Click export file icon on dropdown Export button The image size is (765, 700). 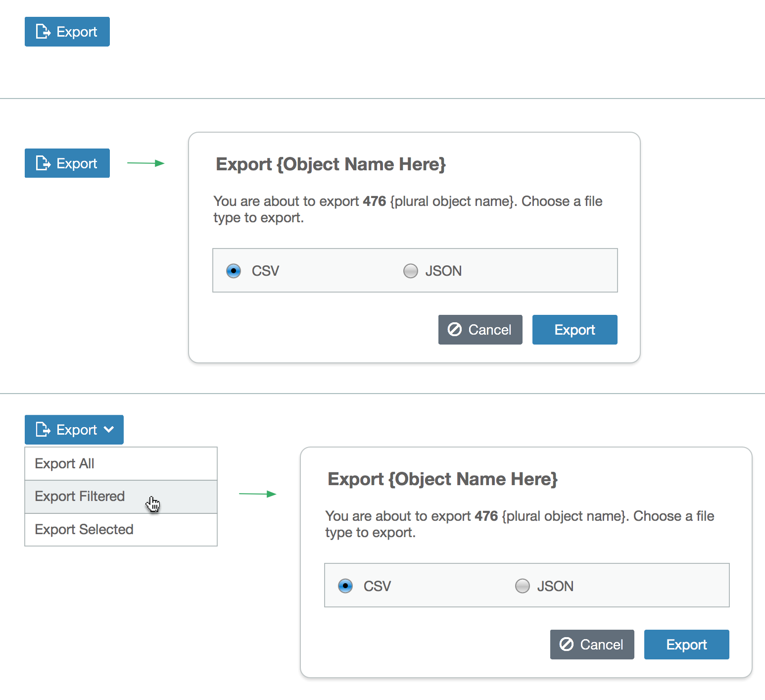pyautogui.click(x=43, y=429)
